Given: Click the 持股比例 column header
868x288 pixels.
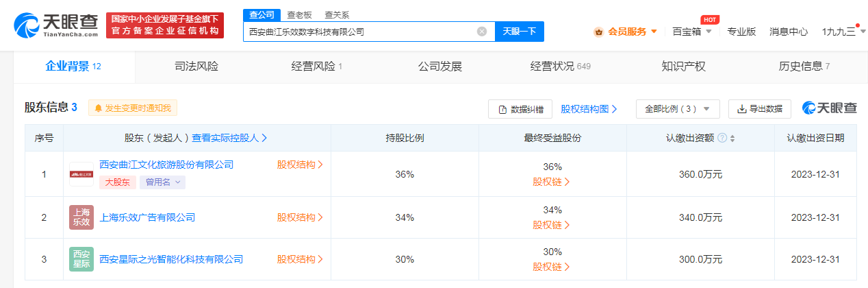Looking at the screenshot, I should click(x=405, y=138).
